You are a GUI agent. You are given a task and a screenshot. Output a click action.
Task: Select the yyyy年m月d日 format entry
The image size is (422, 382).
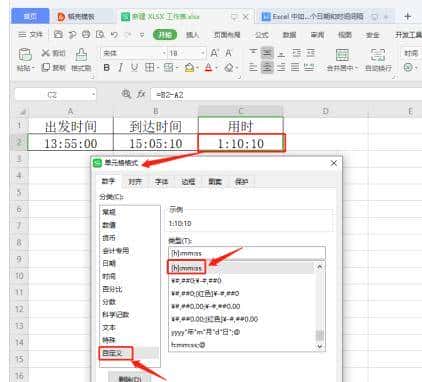tap(206, 332)
